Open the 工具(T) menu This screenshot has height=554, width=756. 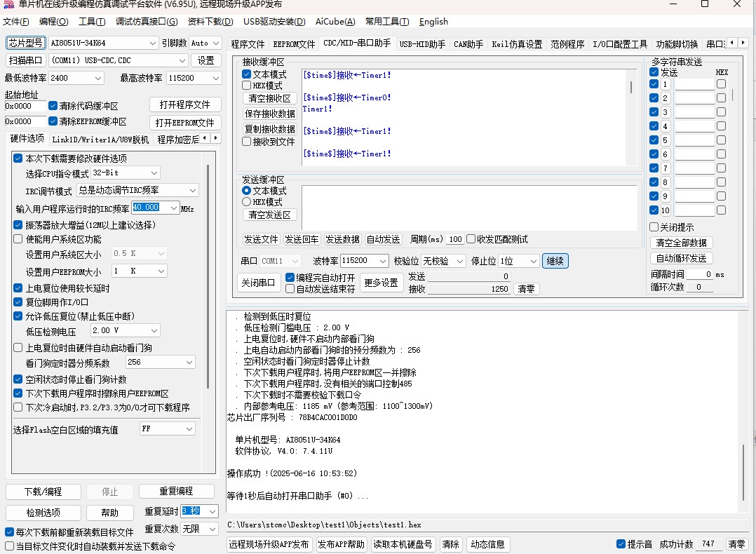tap(92, 22)
